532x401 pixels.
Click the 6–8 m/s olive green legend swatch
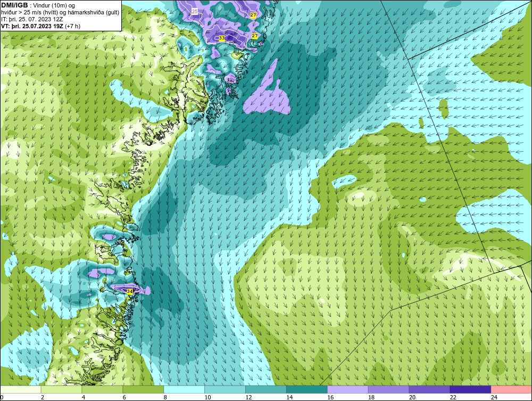tap(143, 389)
